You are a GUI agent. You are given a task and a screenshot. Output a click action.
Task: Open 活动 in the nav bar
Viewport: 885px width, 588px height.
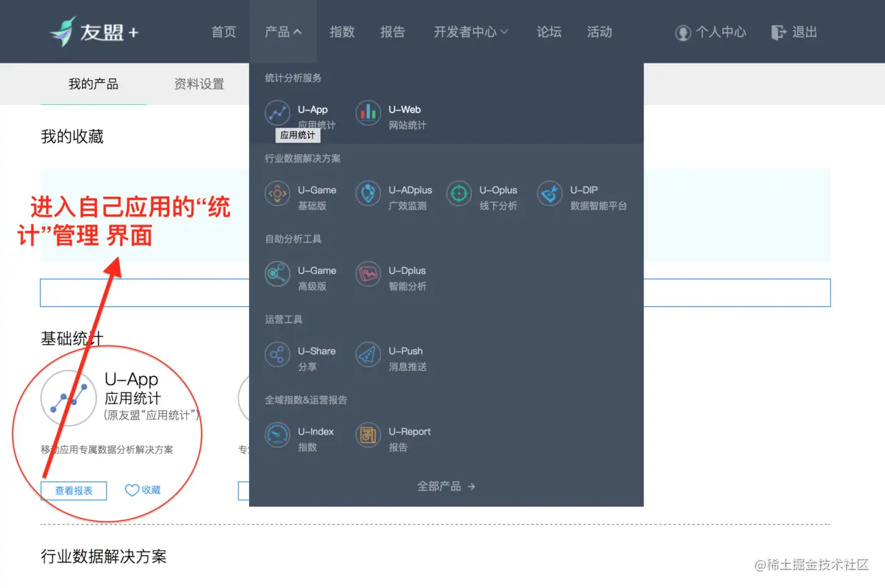click(600, 31)
